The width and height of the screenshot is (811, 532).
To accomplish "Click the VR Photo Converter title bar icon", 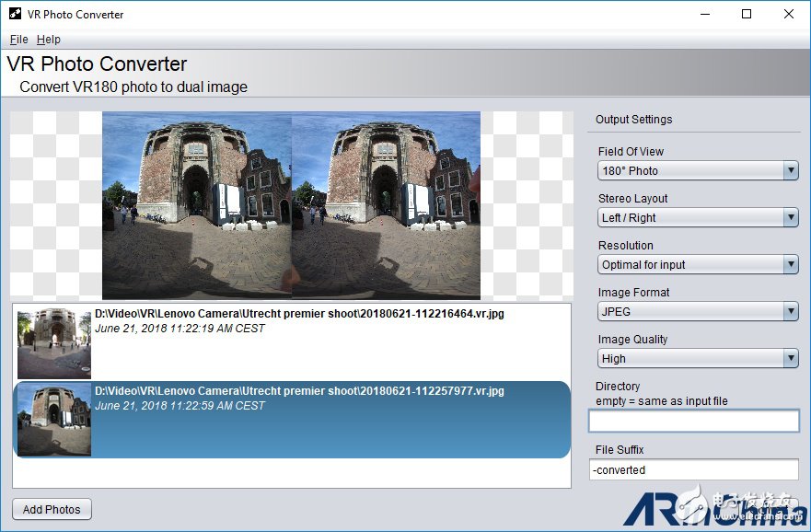I will [x=13, y=14].
